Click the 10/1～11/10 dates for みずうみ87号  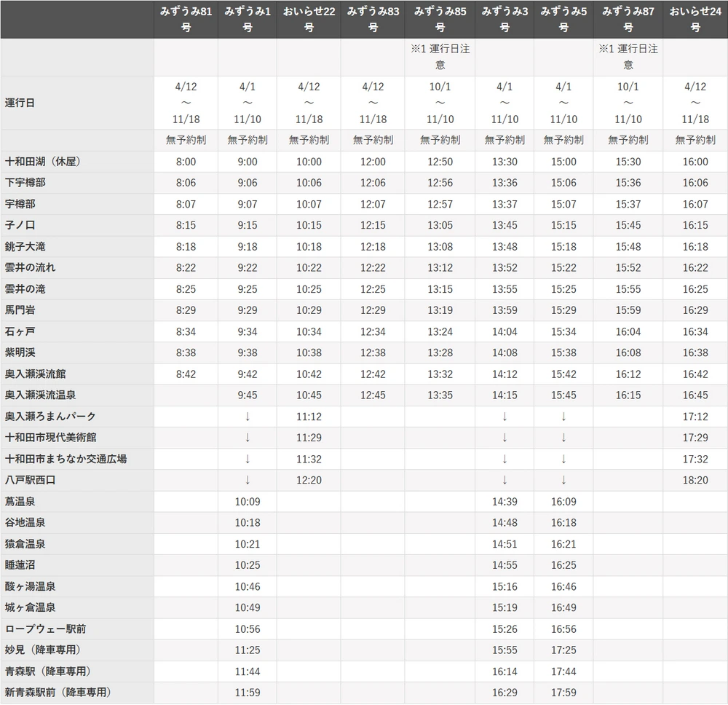[x=628, y=103]
